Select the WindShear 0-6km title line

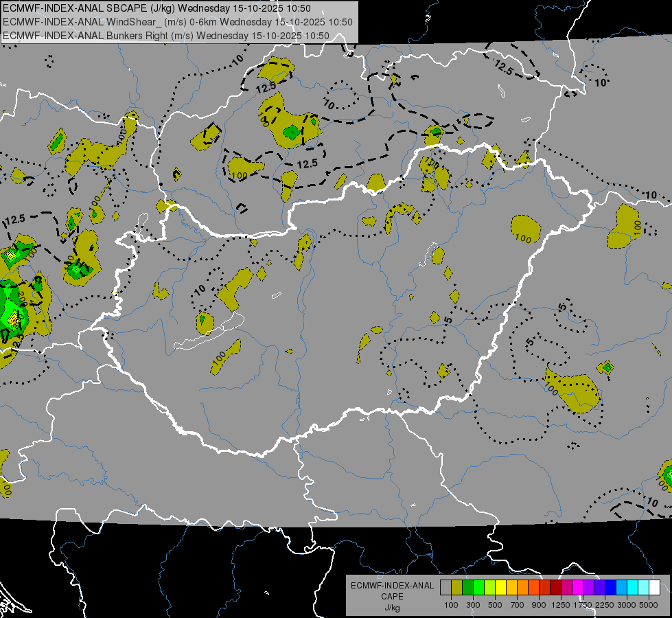pyautogui.click(x=177, y=22)
